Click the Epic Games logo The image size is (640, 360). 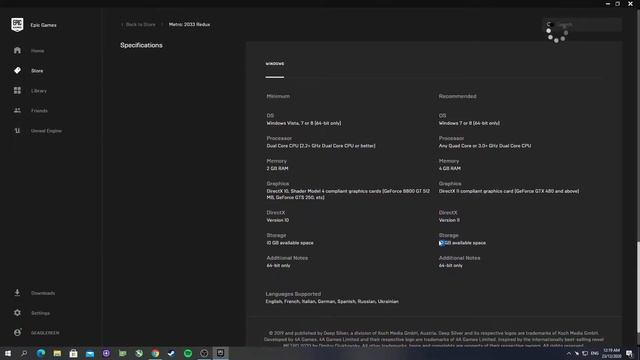pyautogui.click(x=17, y=25)
